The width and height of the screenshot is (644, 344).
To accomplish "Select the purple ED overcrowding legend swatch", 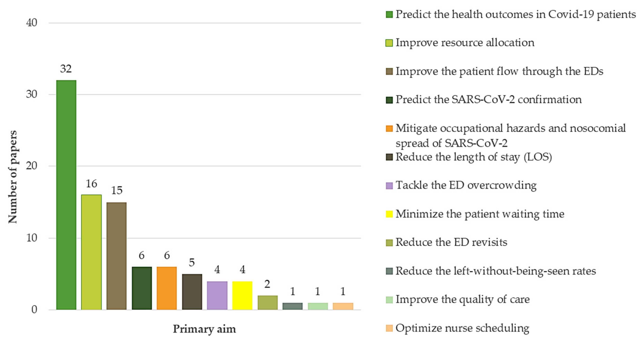I will click(x=389, y=186).
